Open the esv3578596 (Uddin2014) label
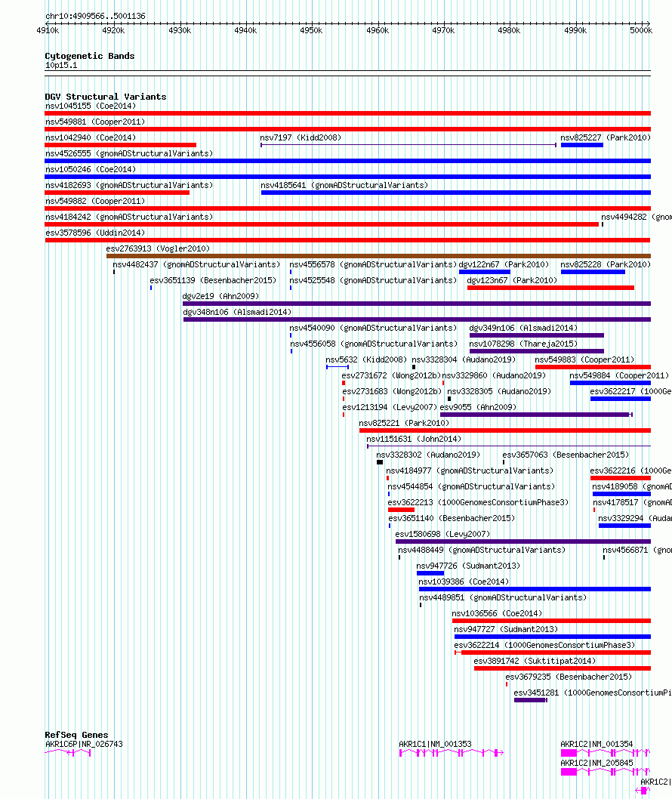This screenshot has height=799, width=672. 95,233
